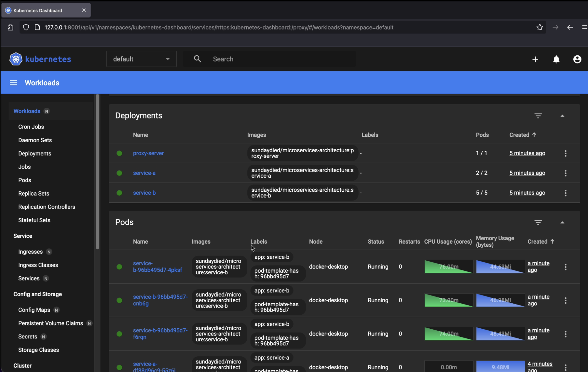Collapse the Deployments card
588x372 pixels.
tap(562, 116)
